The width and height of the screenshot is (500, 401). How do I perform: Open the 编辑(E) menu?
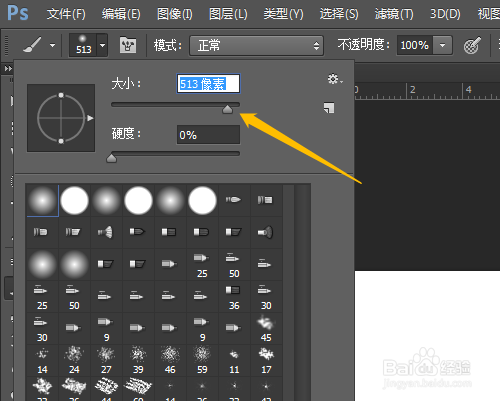click(x=121, y=14)
